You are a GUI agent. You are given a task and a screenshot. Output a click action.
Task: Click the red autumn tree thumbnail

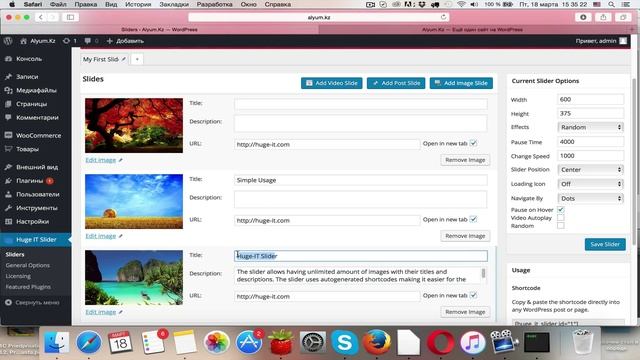[134, 125]
